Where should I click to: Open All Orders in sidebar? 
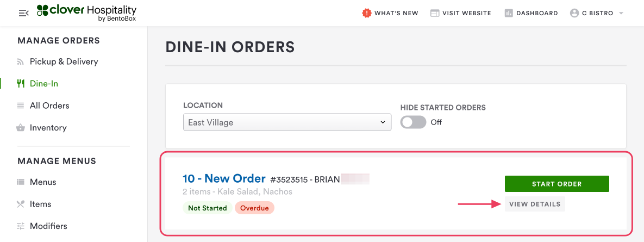[49, 106]
